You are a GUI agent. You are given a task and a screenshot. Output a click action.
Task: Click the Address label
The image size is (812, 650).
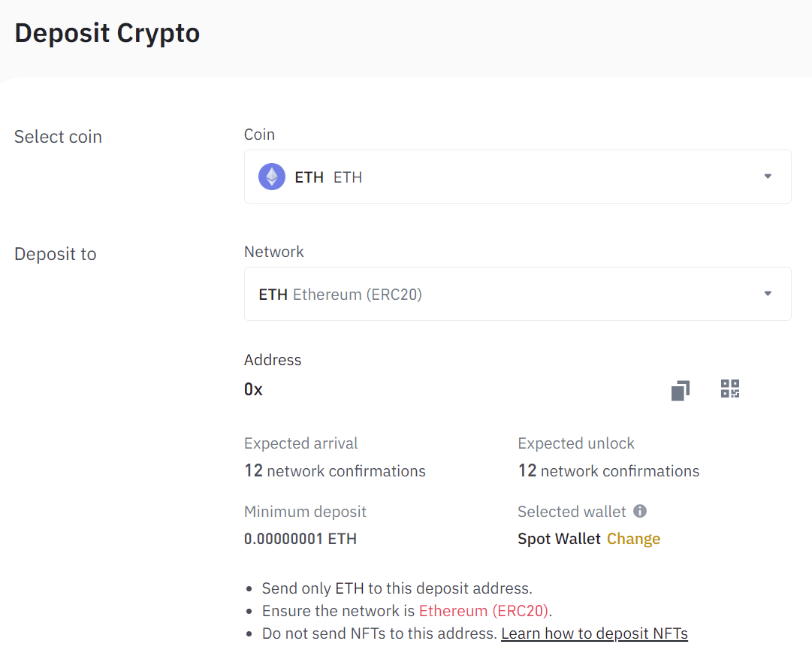coord(273,360)
